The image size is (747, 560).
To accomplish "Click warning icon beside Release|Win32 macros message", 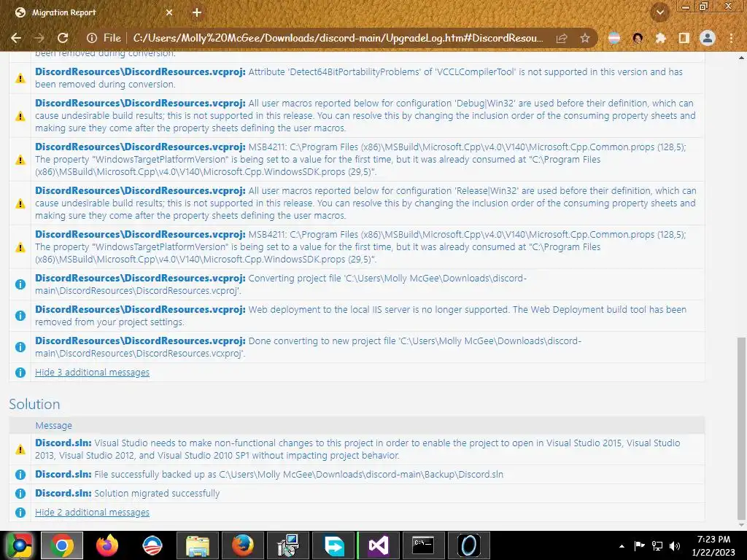I will (x=20, y=203).
